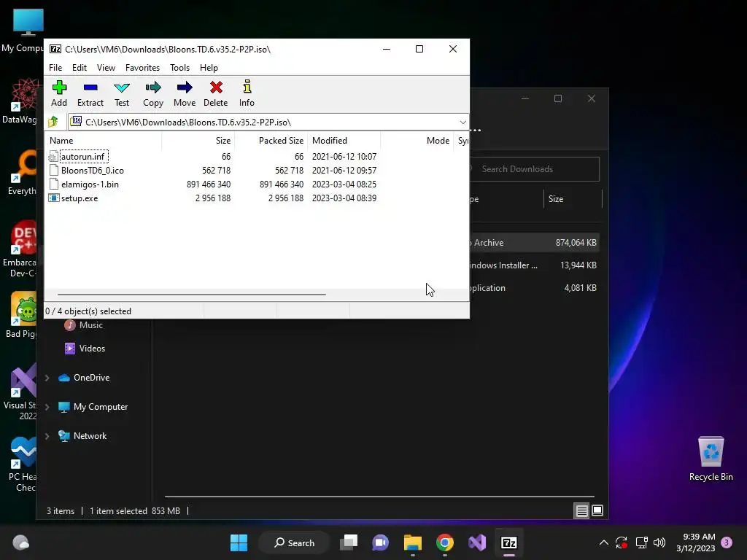This screenshot has height=560, width=747.
Task: Select the 874,064 KB archive row in Explorer
Action: 535,243
